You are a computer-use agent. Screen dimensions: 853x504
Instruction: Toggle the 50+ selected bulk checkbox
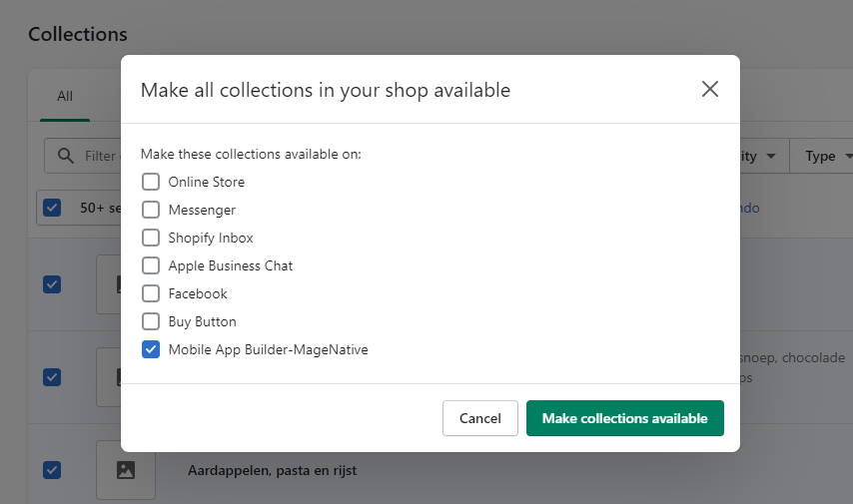click(52, 208)
